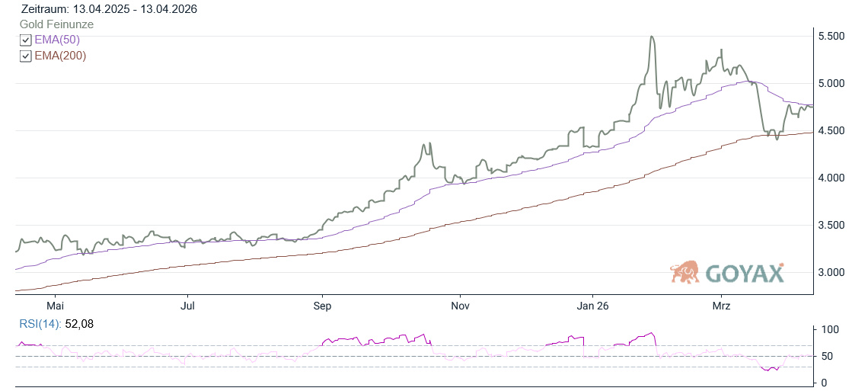Viewport: 868px width, 391px height.
Task: Select the EMA(50) legend label
Action: pyautogui.click(x=57, y=40)
